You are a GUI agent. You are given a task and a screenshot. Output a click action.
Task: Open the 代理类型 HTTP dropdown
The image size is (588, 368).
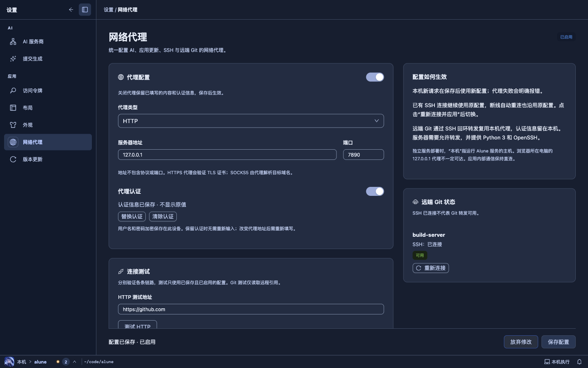click(251, 121)
